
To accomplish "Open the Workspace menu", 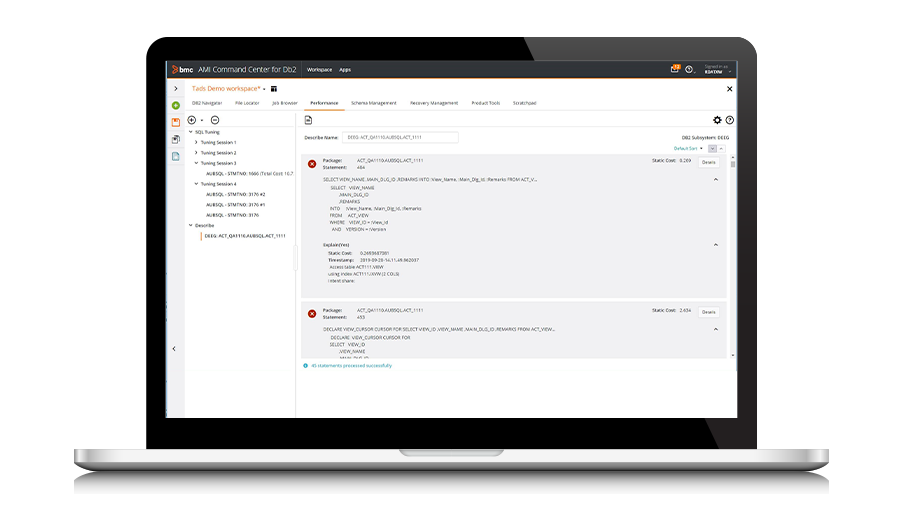I will pos(319,70).
